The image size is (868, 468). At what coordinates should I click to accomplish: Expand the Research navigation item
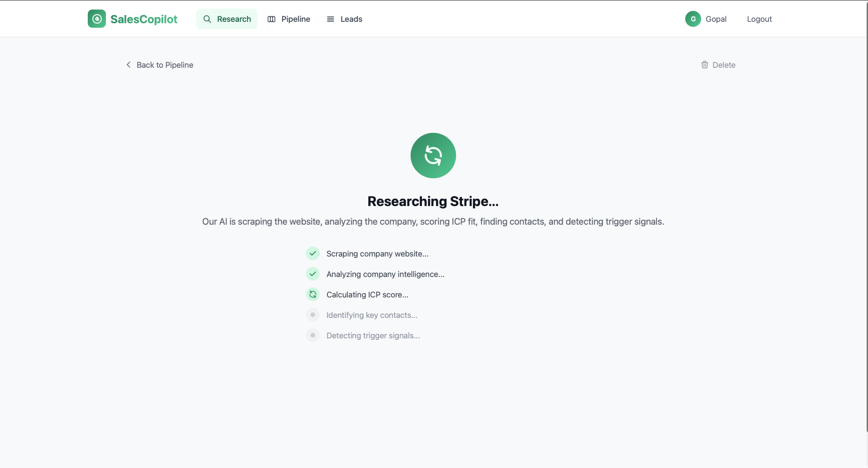click(234, 19)
